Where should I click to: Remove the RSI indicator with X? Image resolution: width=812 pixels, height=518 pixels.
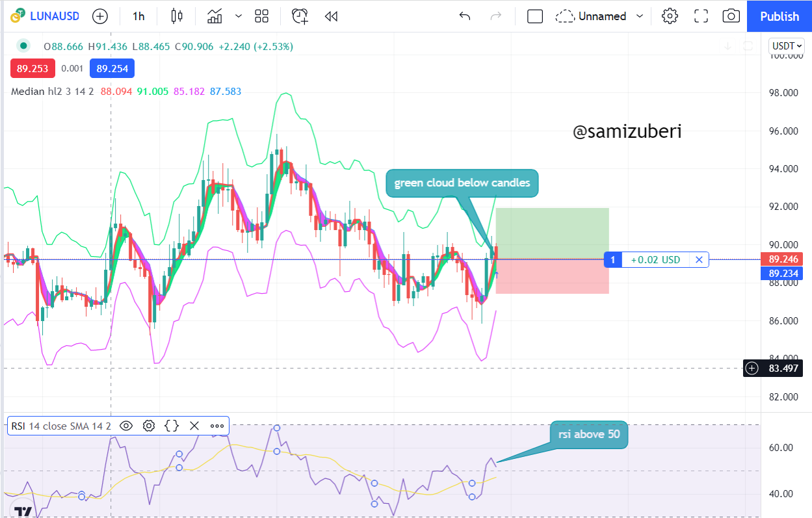pyautogui.click(x=194, y=426)
